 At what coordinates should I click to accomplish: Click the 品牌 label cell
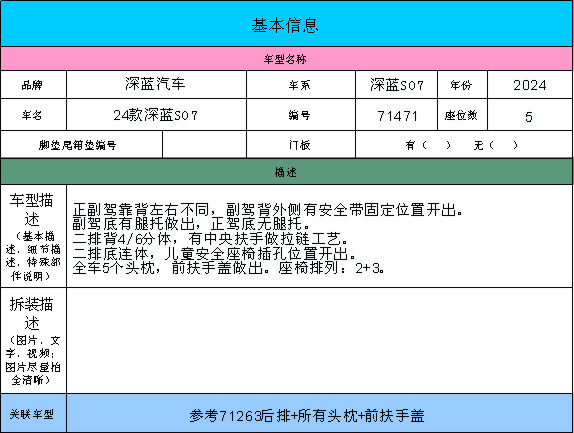(33, 85)
